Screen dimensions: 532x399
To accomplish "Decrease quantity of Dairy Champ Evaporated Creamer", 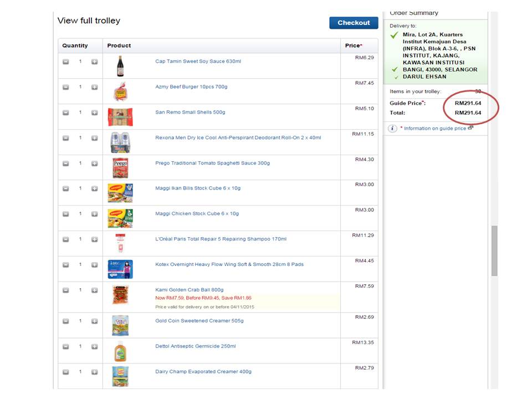I will [x=66, y=372].
